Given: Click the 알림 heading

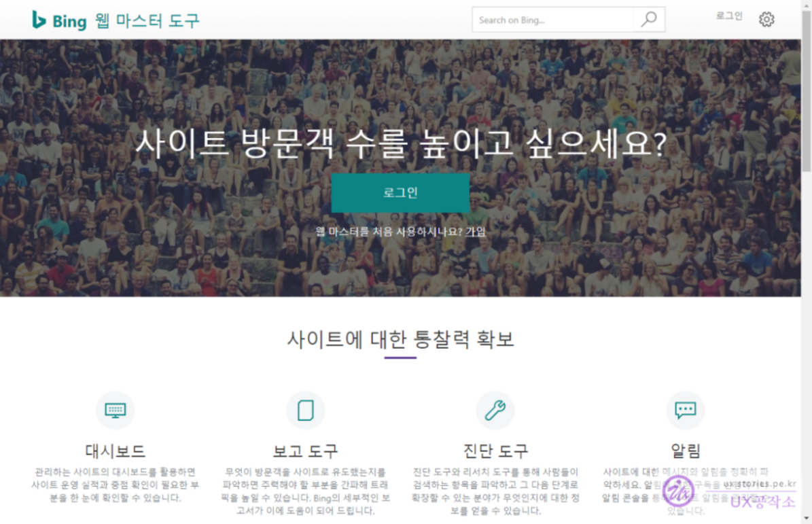Looking at the screenshot, I should coord(685,451).
